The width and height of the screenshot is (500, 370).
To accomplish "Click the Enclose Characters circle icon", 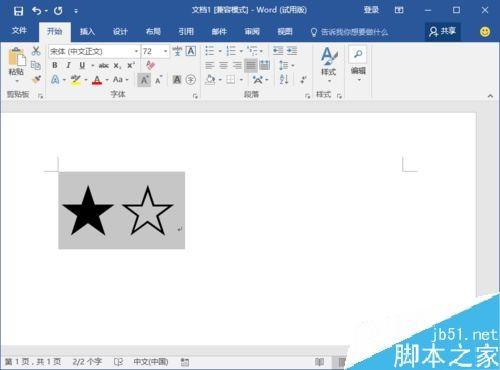I will 191,80.
